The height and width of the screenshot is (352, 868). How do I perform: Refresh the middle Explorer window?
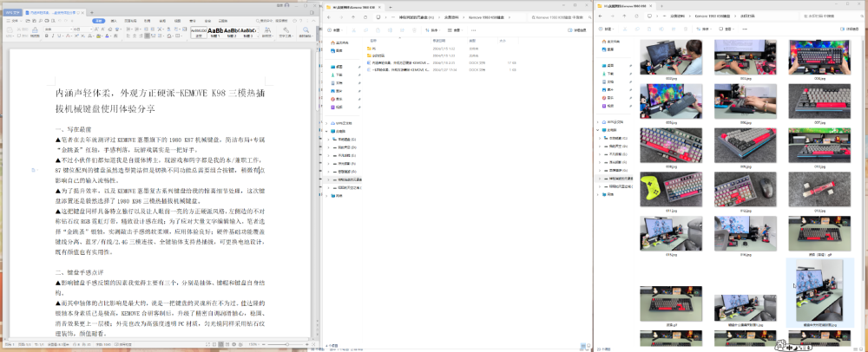[365, 17]
